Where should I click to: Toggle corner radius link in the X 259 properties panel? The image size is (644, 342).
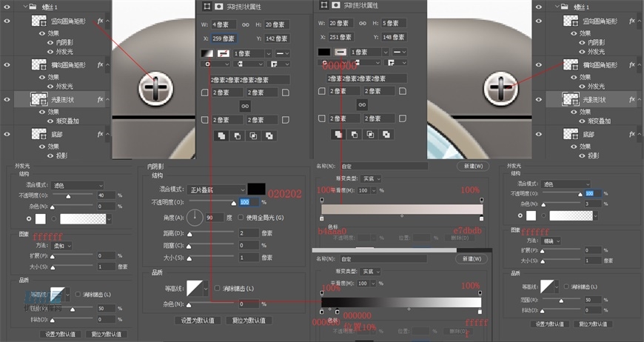coord(245,106)
